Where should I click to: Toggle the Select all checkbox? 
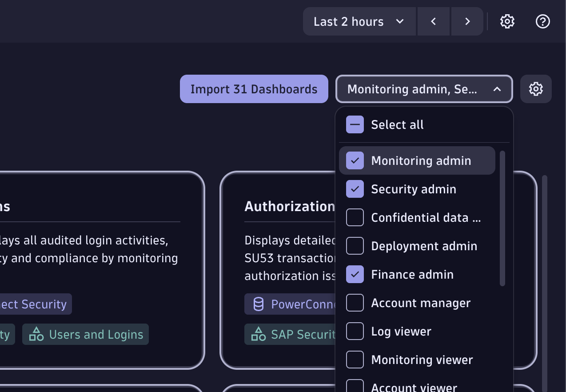pyautogui.click(x=355, y=124)
